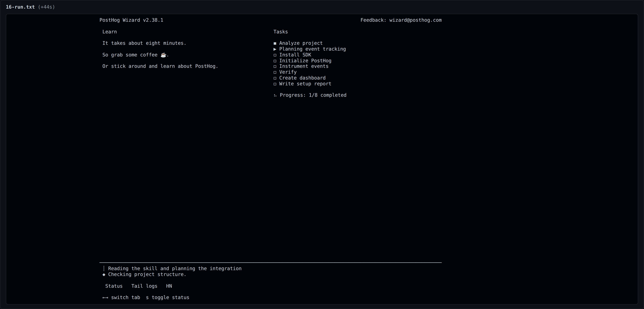Click the 'switch tab' arrows hint
644x309 pixels.
pyautogui.click(x=121, y=297)
